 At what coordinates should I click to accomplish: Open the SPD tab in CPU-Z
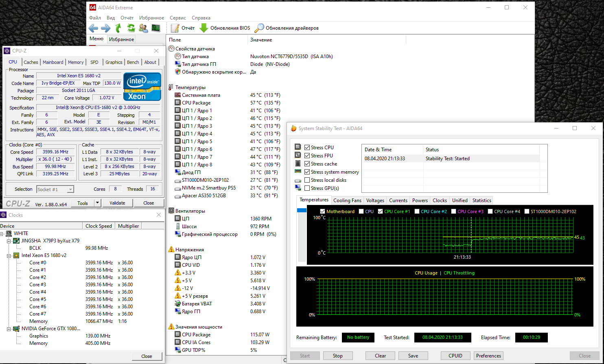click(x=94, y=62)
